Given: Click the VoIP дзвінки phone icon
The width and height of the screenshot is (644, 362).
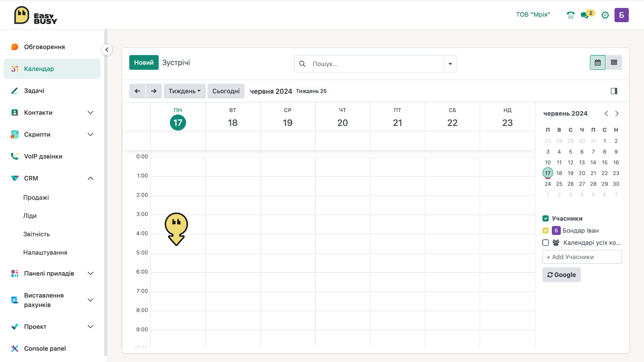Looking at the screenshot, I should click(x=15, y=157).
